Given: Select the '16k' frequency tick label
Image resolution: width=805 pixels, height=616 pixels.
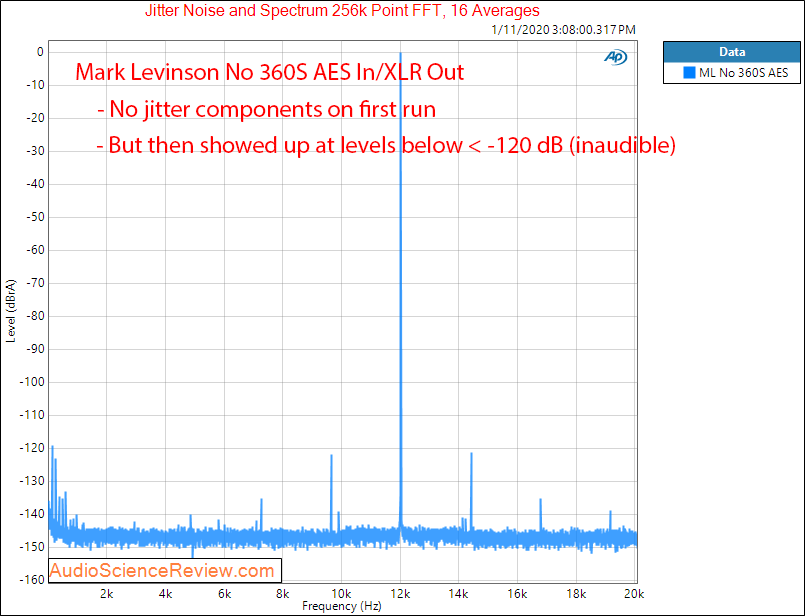Looking at the screenshot, I should 518,594.
